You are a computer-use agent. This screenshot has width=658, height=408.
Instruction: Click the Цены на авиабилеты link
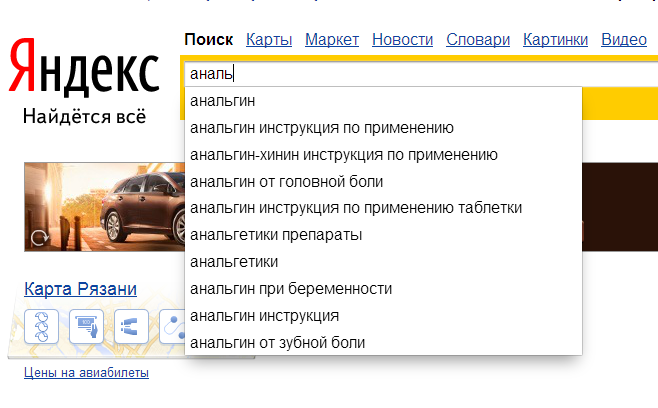tap(86, 373)
